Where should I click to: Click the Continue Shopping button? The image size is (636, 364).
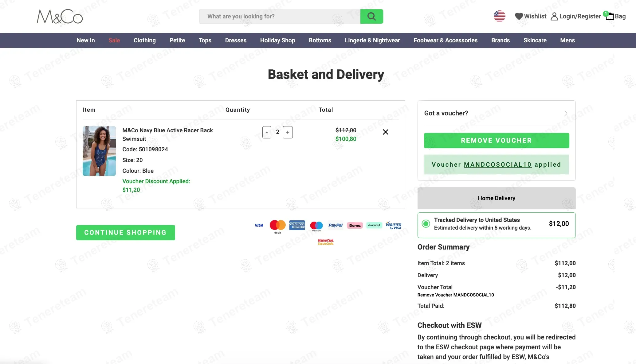126,233
